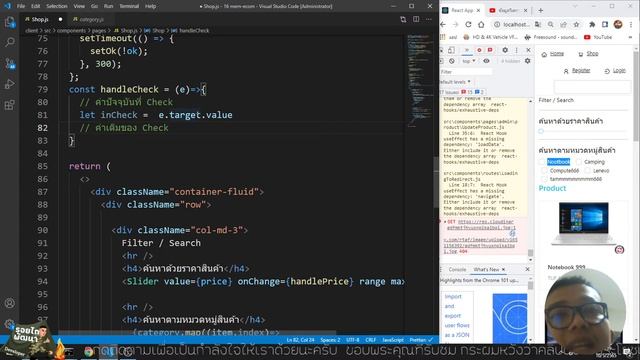Click the Login link
The height and width of the screenshot is (360, 640).
tap(619, 71)
